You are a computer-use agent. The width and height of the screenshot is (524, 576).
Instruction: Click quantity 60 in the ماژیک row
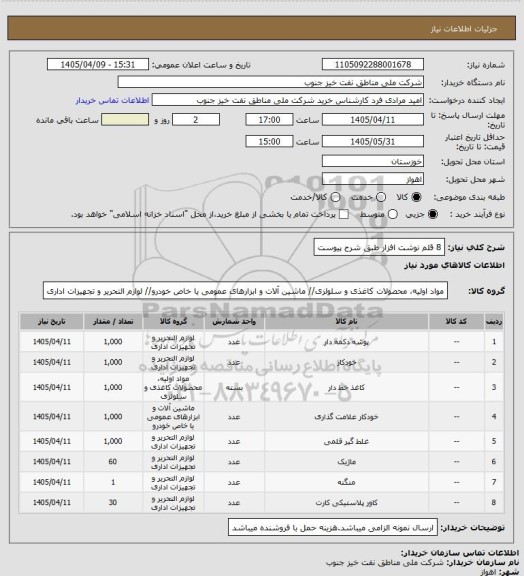pyautogui.click(x=113, y=461)
